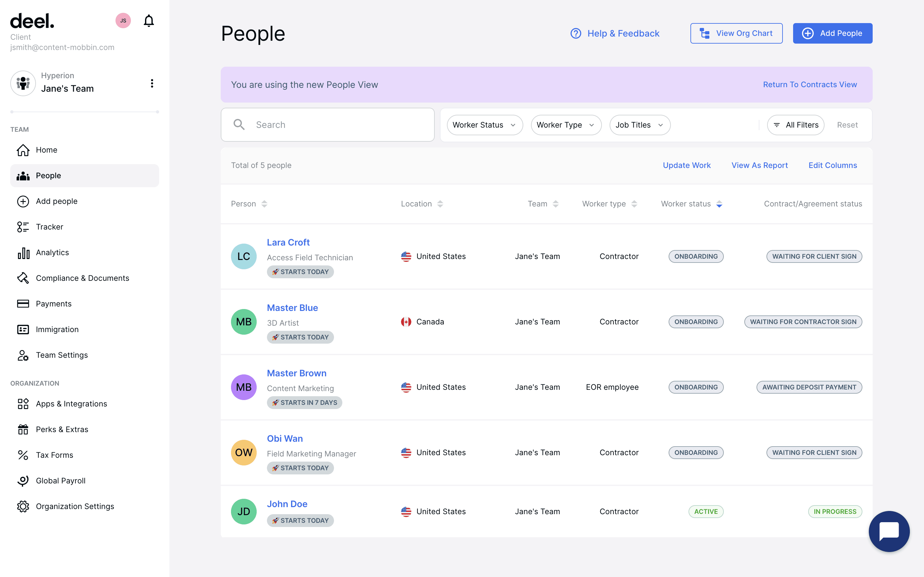Sort table by Location column

[x=440, y=204]
